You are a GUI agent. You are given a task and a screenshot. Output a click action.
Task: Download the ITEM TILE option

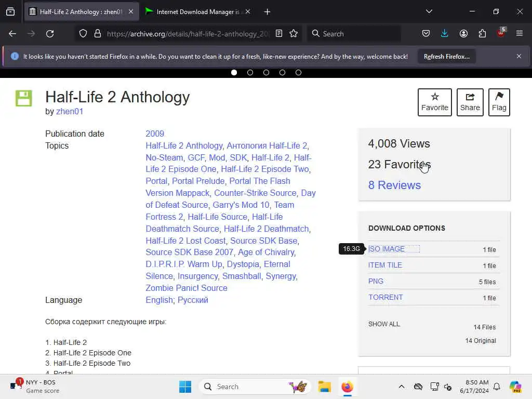click(385, 265)
